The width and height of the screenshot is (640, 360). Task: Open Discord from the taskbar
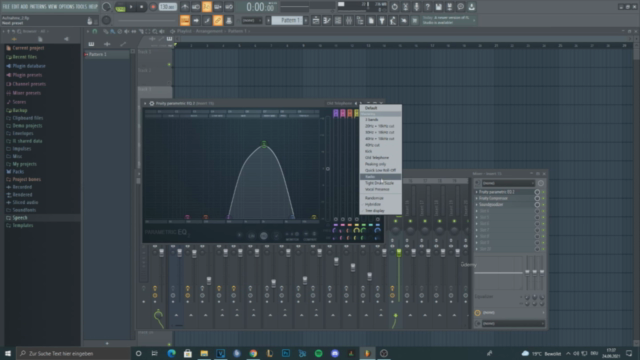click(335, 353)
